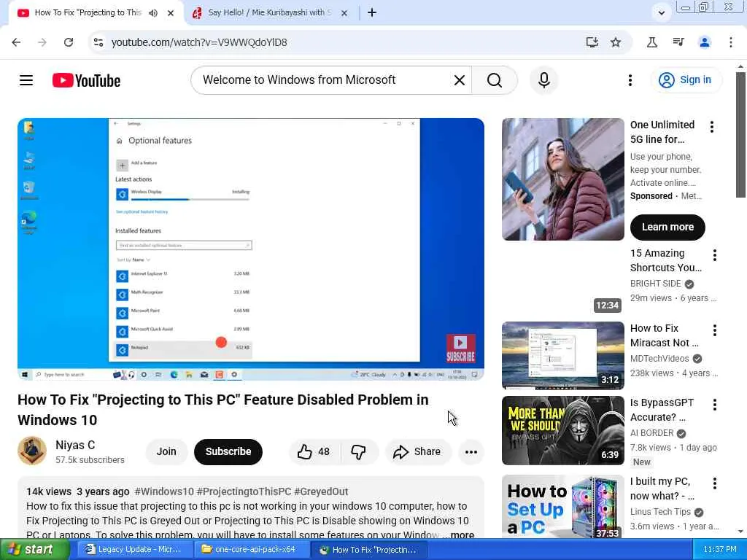This screenshot has height=560, width=747.
Task: Subscribe to Niyas C channel
Action: pos(228,451)
